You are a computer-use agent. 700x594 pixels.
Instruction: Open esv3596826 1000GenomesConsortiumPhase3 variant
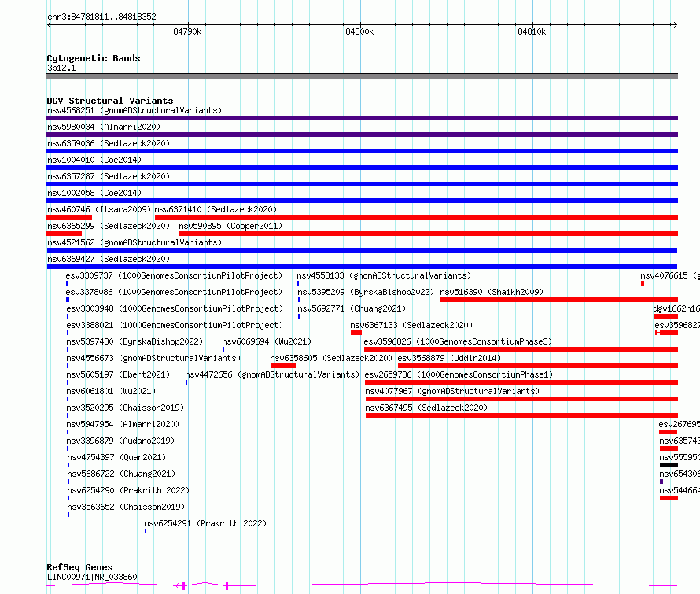click(458, 341)
